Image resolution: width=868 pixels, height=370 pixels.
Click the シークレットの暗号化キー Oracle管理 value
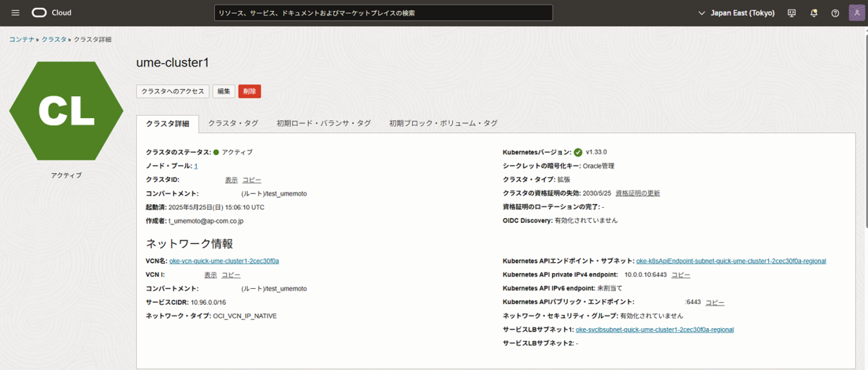coord(598,166)
